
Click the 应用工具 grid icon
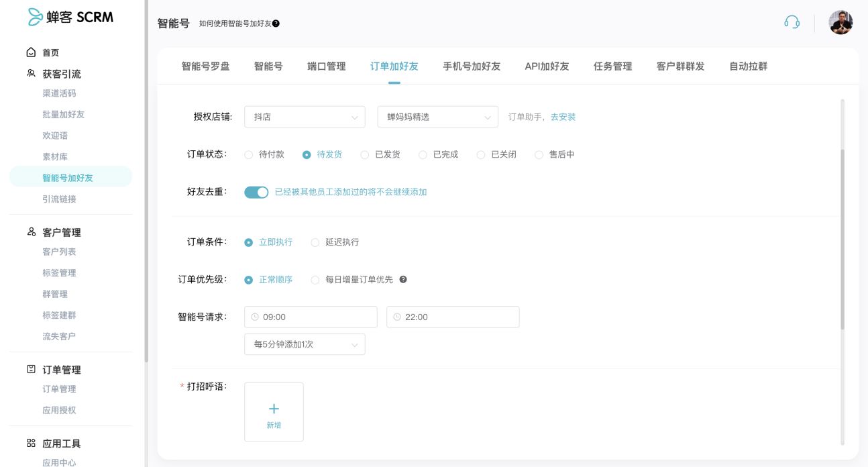coord(31,443)
